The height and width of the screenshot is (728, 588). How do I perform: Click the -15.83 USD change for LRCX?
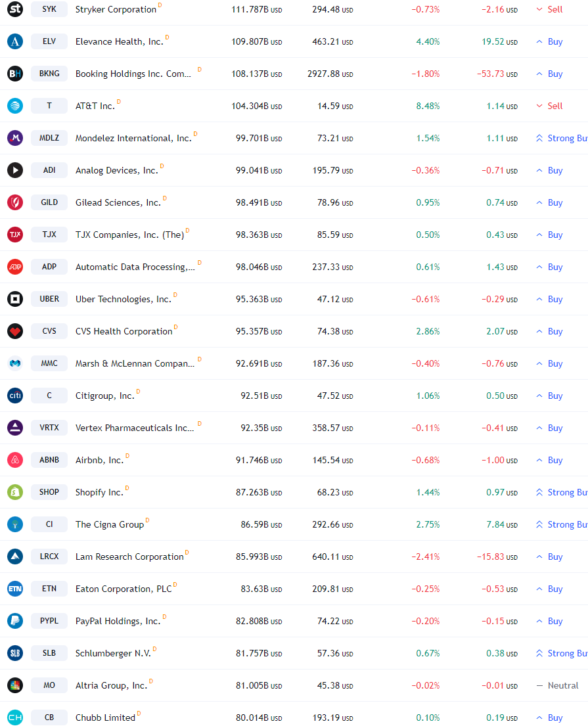pos(497,557)
